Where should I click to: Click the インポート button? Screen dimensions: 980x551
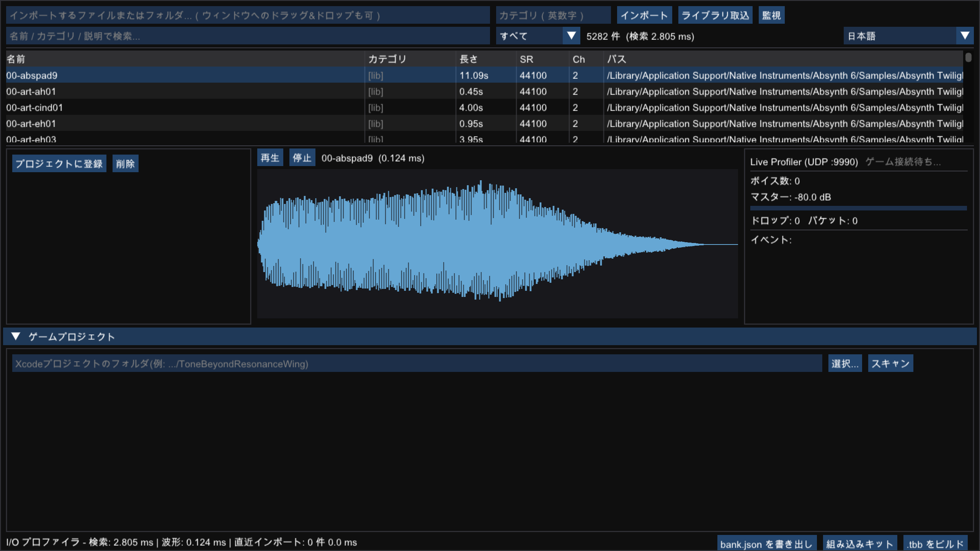click(x=644, y=15)
